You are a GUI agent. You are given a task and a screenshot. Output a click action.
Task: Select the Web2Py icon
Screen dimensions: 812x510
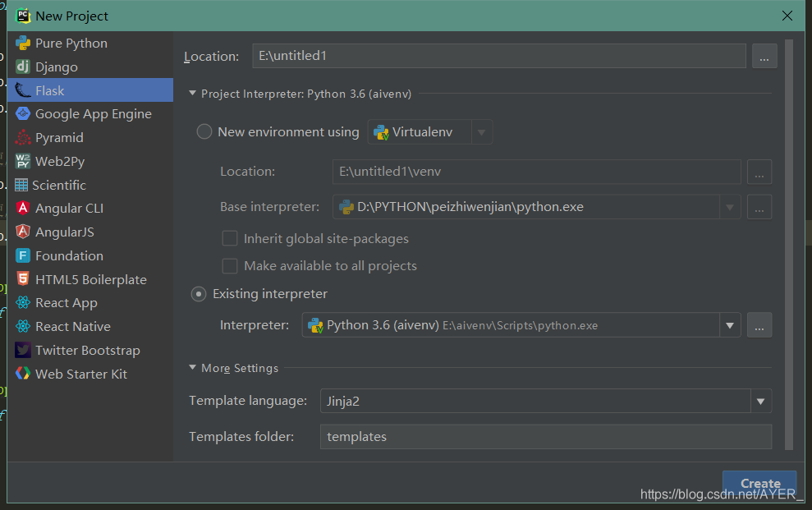tap(23, 161)
